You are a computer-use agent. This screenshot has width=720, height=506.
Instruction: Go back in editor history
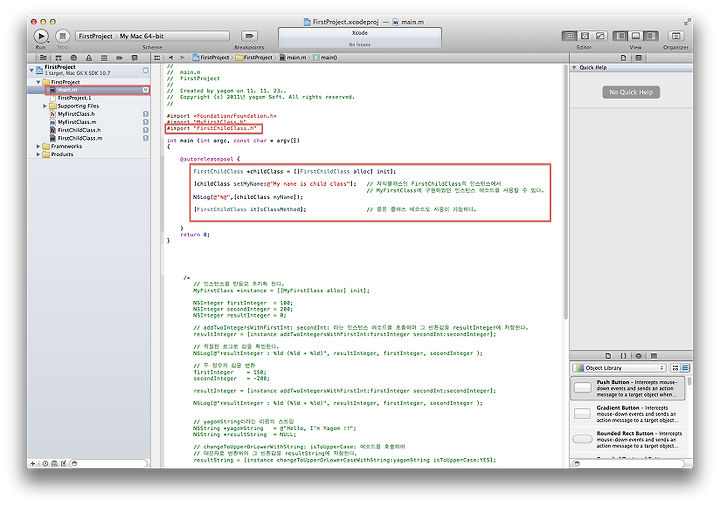click(x=171, y=58)
